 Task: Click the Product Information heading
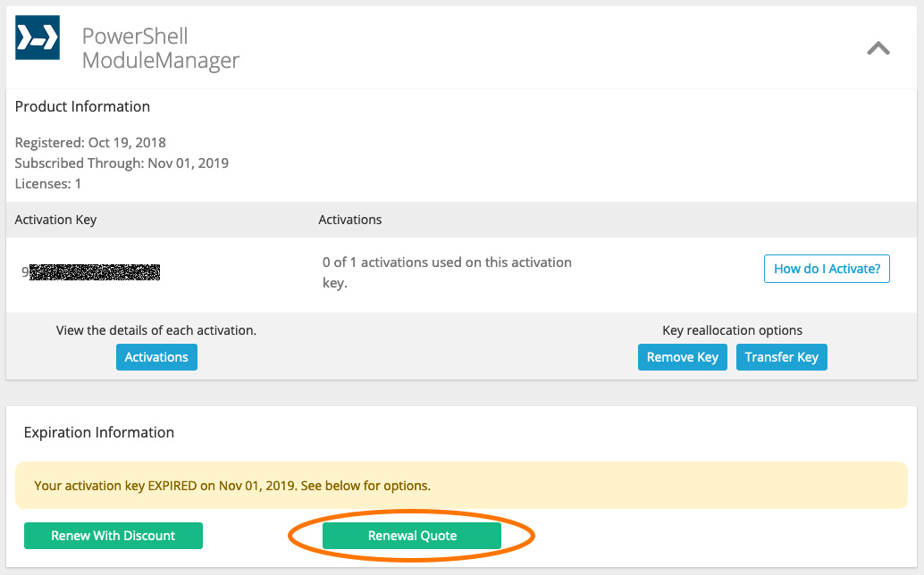coord(82,106)
